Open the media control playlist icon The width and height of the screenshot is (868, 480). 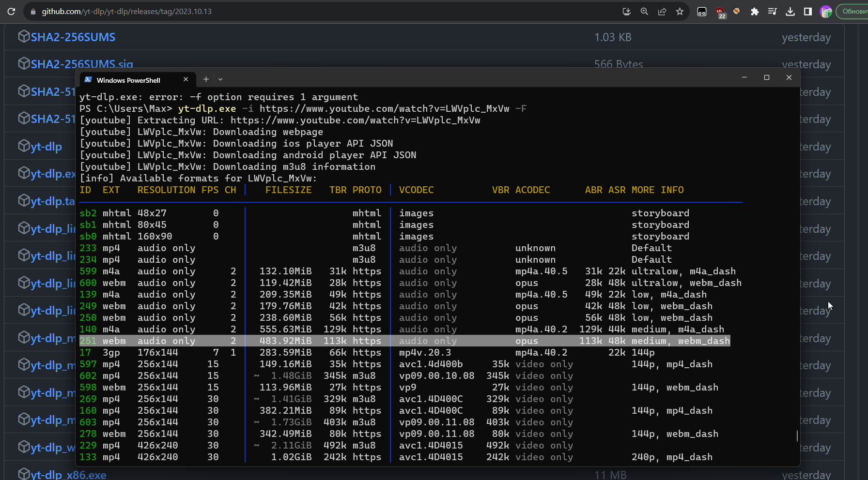773,12
